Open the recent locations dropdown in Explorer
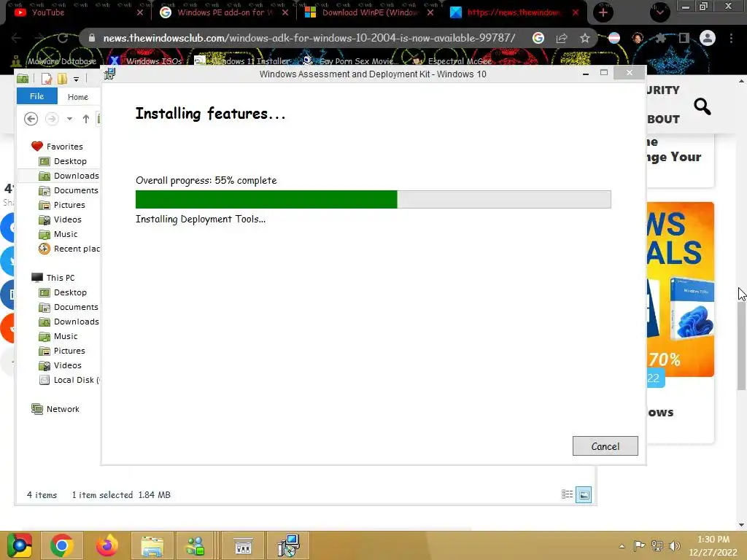The image size is (747, 560). click(69, 119)
